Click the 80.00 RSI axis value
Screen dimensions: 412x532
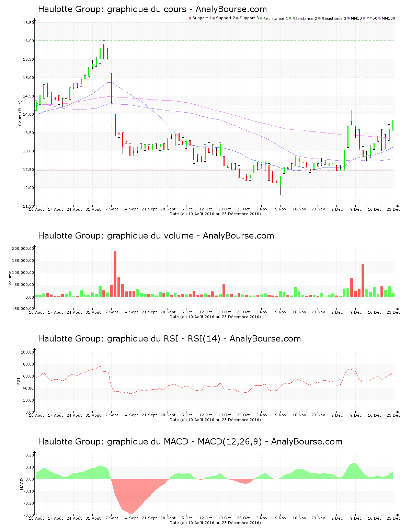(x=28, y=364)
